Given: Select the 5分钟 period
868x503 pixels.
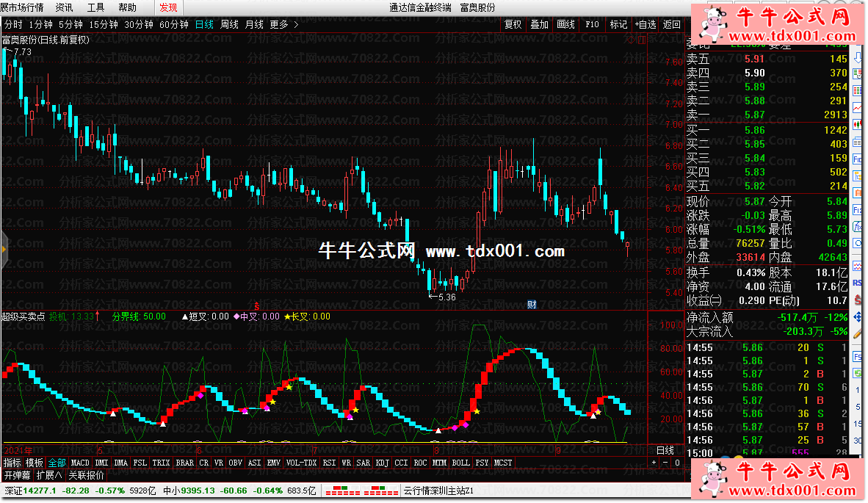Looking at the screenshot, I should [70, 24].
